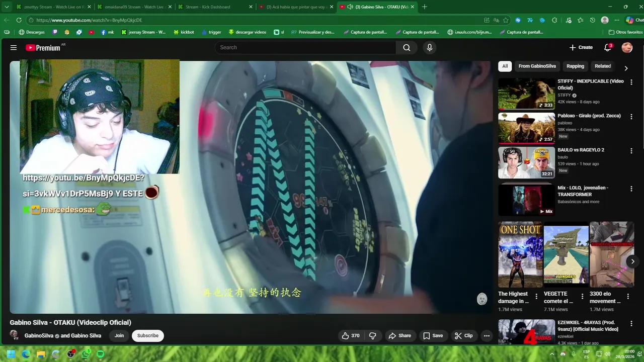Open options for STIFFY - INEXPLICABLE video
The image size is (644, 362).
(x=631, y=82)
